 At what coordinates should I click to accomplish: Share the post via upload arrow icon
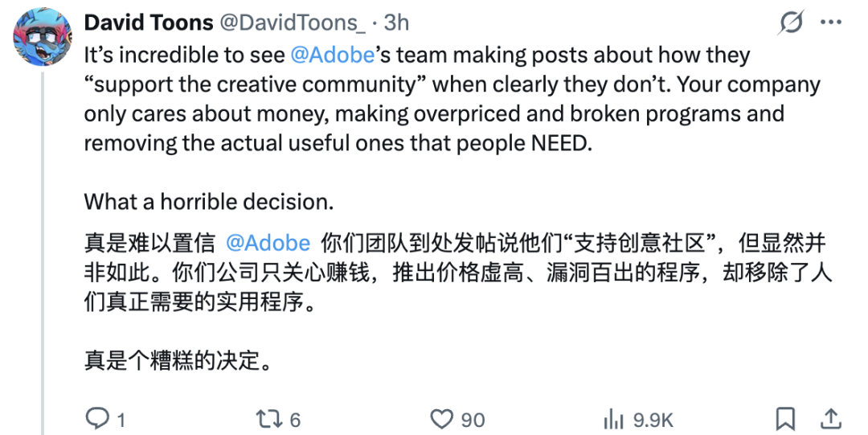pos(830,418)
